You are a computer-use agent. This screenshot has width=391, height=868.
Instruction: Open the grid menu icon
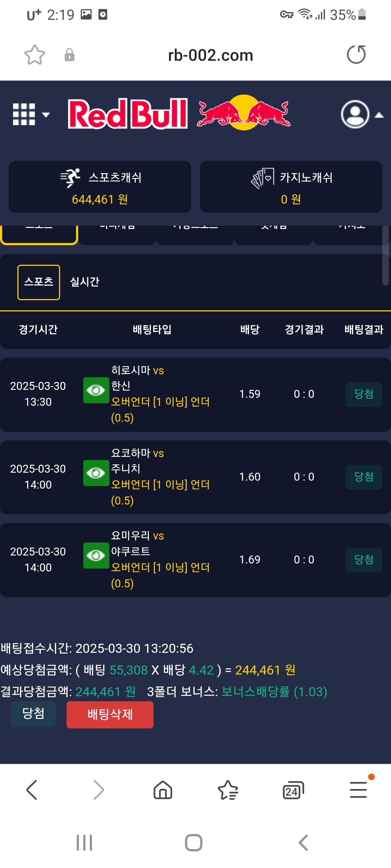(24, 114)
